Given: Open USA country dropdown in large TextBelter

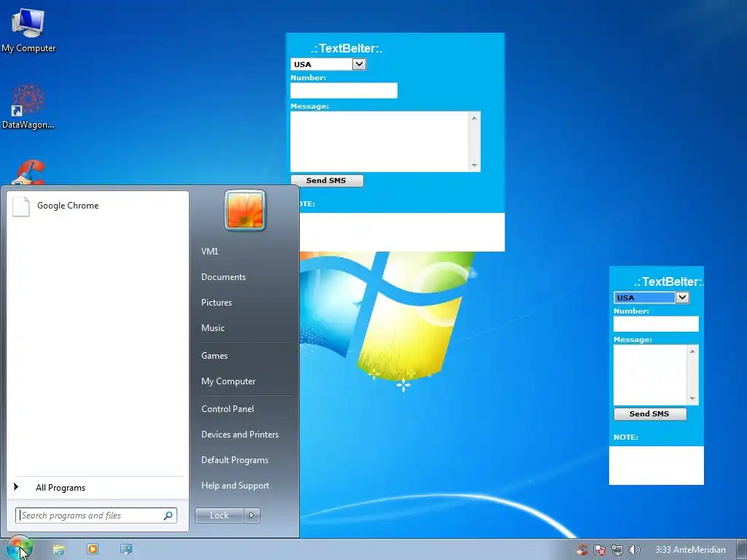Looking at the screenshot, I should 359,64.
